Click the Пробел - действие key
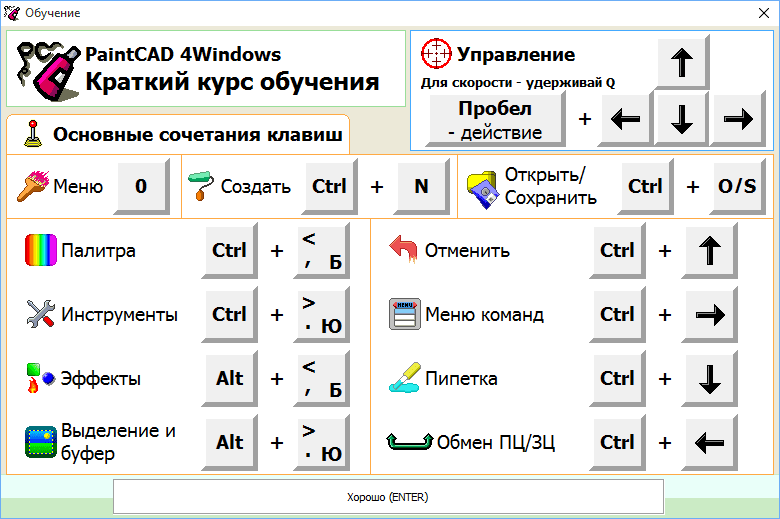Image resolution: width=780 pixels, height=519 pixels. pyautogui.click(x=495, y=120)
